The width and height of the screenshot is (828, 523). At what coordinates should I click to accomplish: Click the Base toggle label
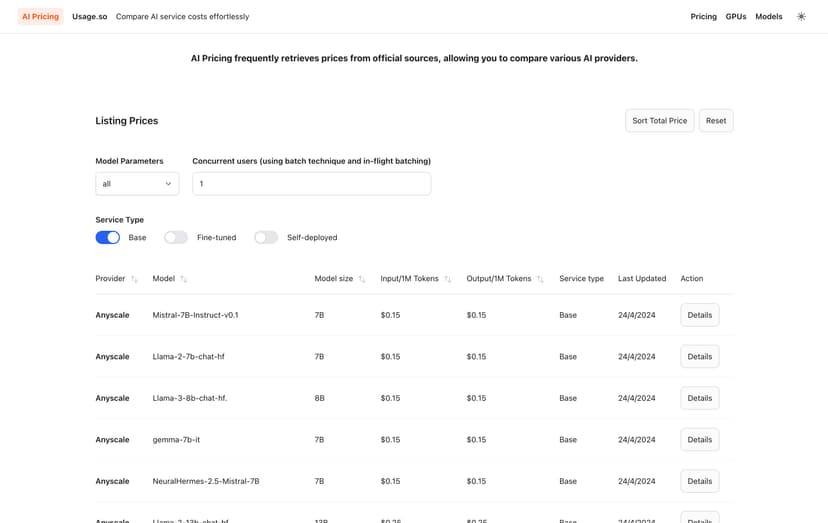pos(137,238)
